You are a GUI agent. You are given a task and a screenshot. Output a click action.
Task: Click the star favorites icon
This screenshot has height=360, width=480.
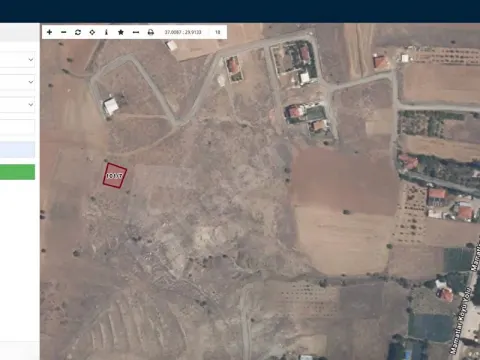click(x=121, y=32)
